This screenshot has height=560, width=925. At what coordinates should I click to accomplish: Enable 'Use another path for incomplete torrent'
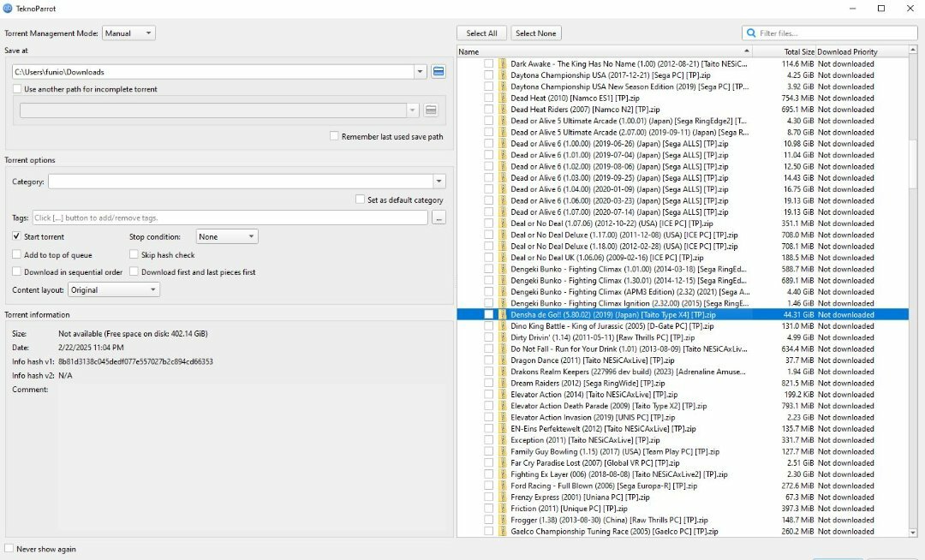click(17, 89)
